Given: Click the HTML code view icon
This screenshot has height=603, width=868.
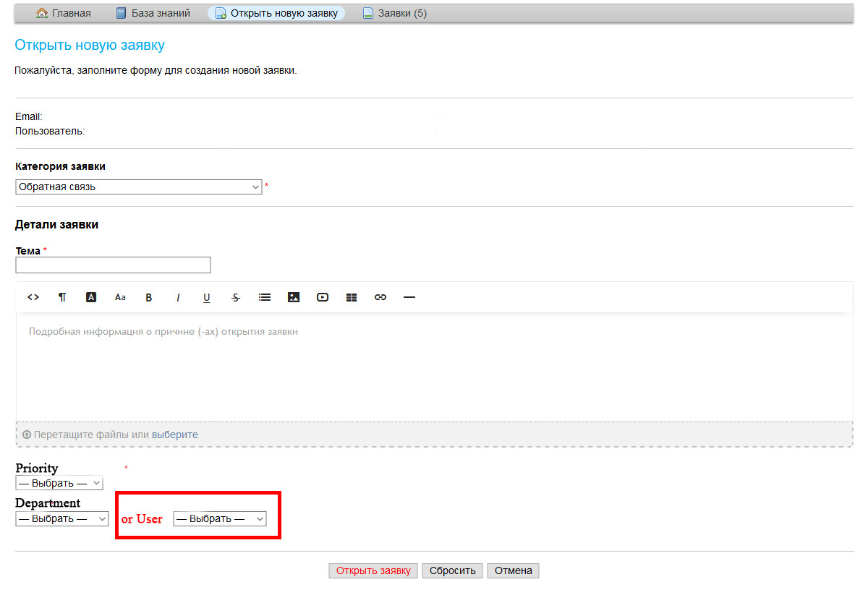Looking at the screenshot, I should 33,297.
